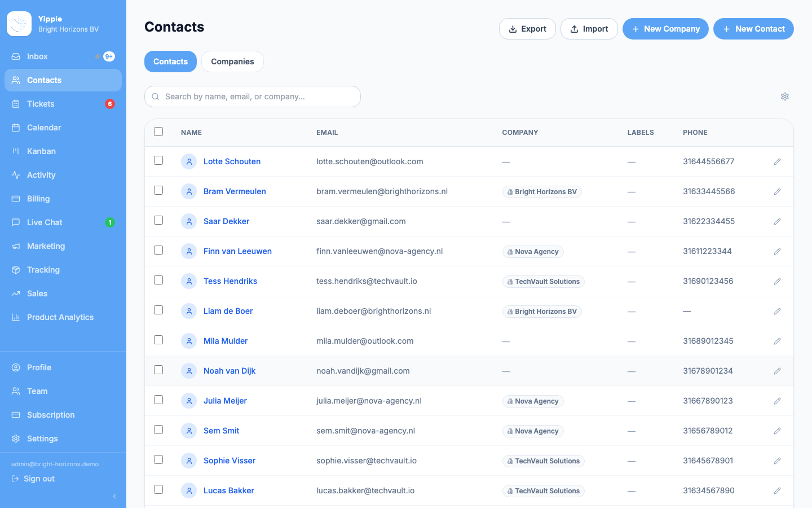Edit Mila Mulder with pencil icon
812x508 pixels.
pos(777,341)
